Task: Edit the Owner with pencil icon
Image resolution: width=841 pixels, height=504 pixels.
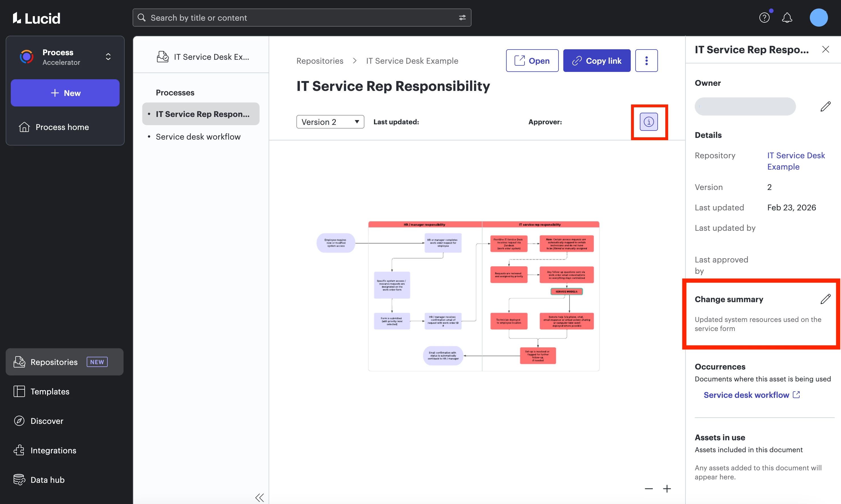Action: point(825,107)
